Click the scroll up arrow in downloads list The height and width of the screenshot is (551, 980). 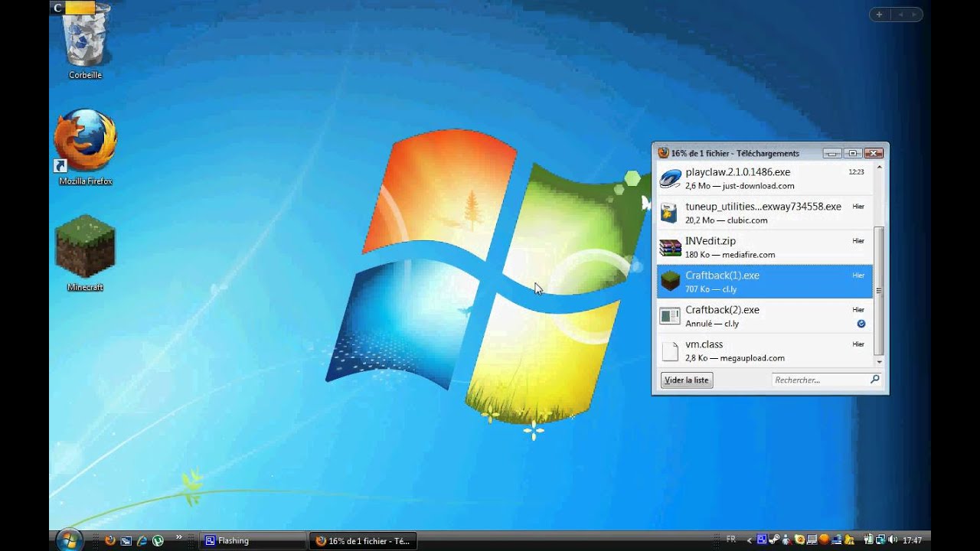pos(878,168)
